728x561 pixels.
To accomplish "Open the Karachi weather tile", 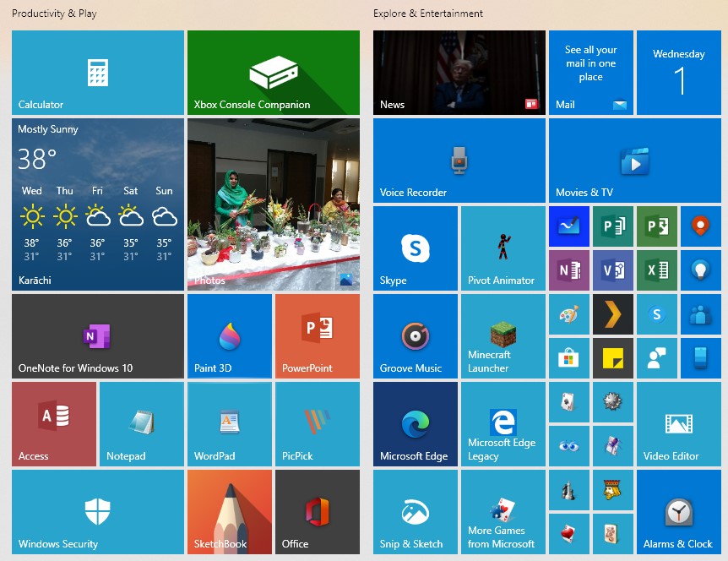I will tap(98, 204).
